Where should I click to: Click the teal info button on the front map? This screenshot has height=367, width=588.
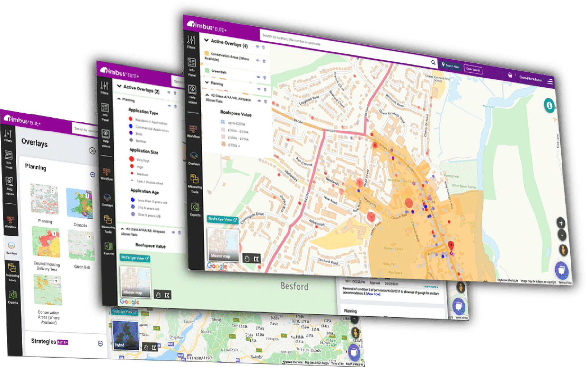tap(549, 105)
